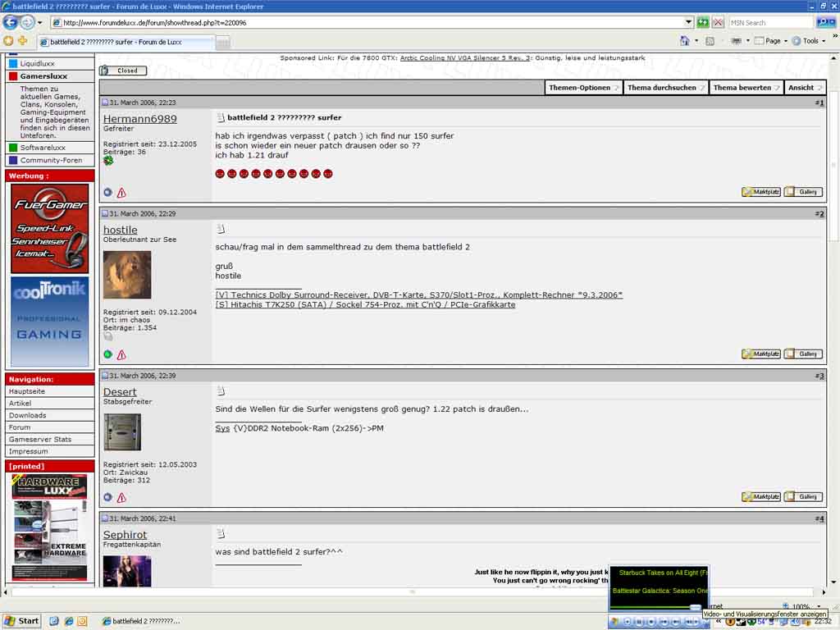The image size is (840, 630).
Task: Open the Ansicht menu
Action: (805, 87)
